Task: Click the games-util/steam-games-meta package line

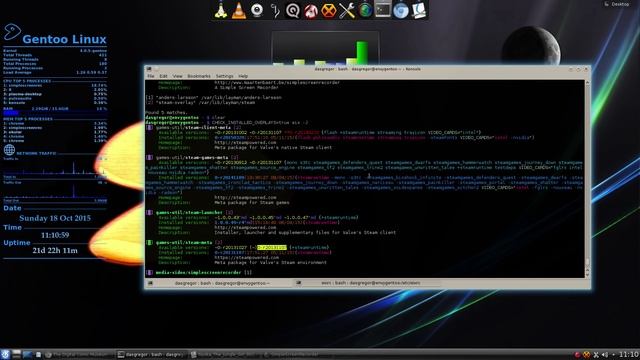Action: tap(192, 158)
